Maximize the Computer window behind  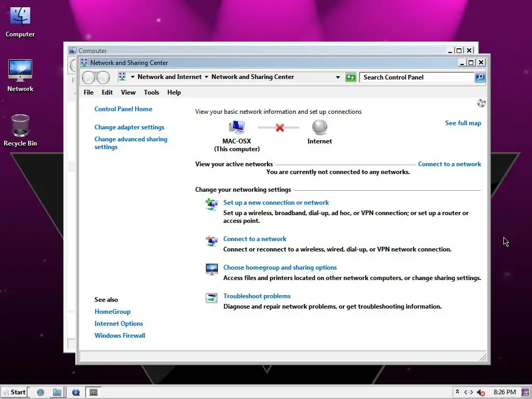click(459, 50)
